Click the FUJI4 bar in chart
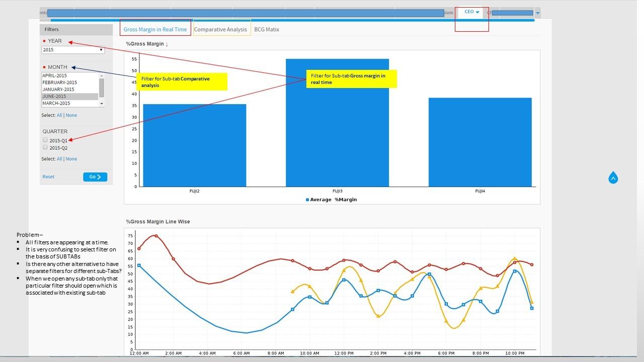This screenshot has width=644, height=362. [x=480, y=142]
